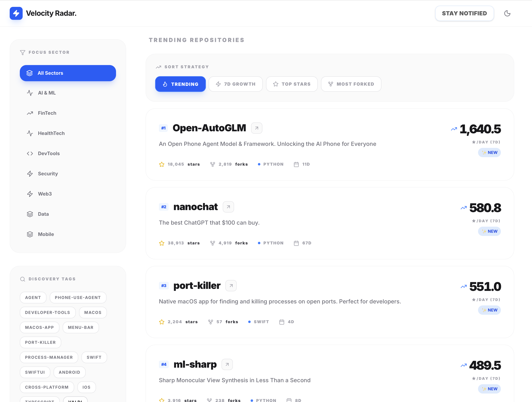Screen dimensions: 532x402
Task: Open the nanochat repository title
Action: coord(195,207)
